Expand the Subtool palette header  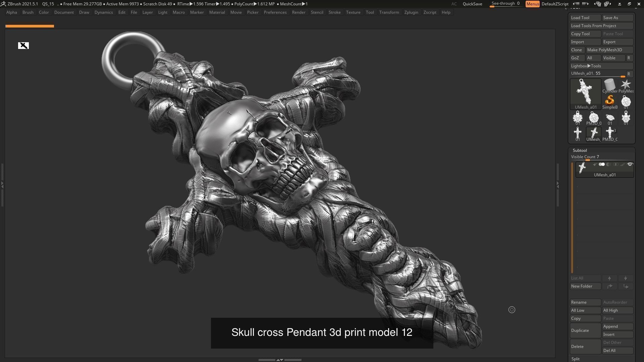tap(580, 150)
